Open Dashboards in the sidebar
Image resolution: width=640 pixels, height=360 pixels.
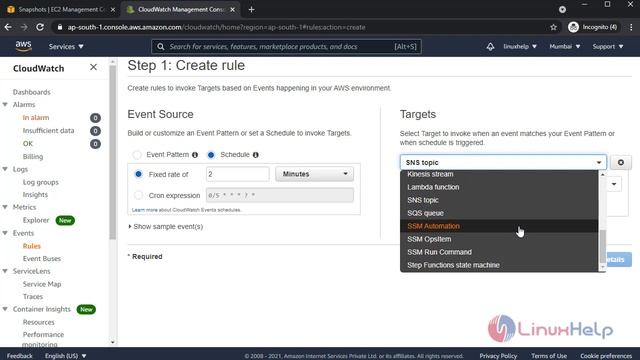31,92
